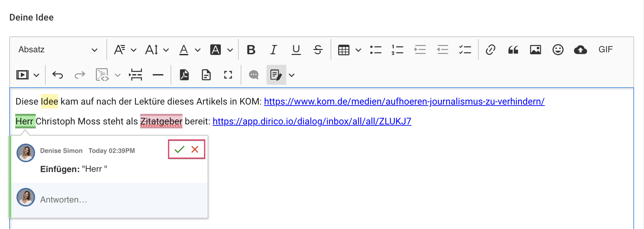Expand the font color arrow
Viewport: 644px width, 229px height.
[198, 50]
